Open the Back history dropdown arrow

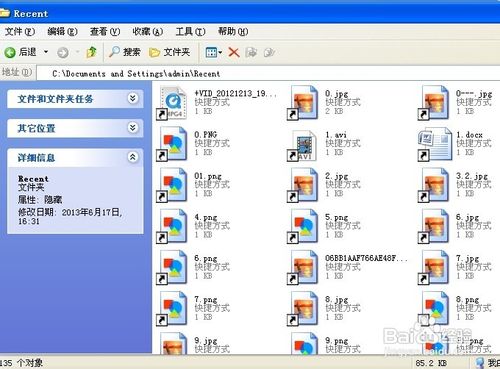[x=46, y=52]
